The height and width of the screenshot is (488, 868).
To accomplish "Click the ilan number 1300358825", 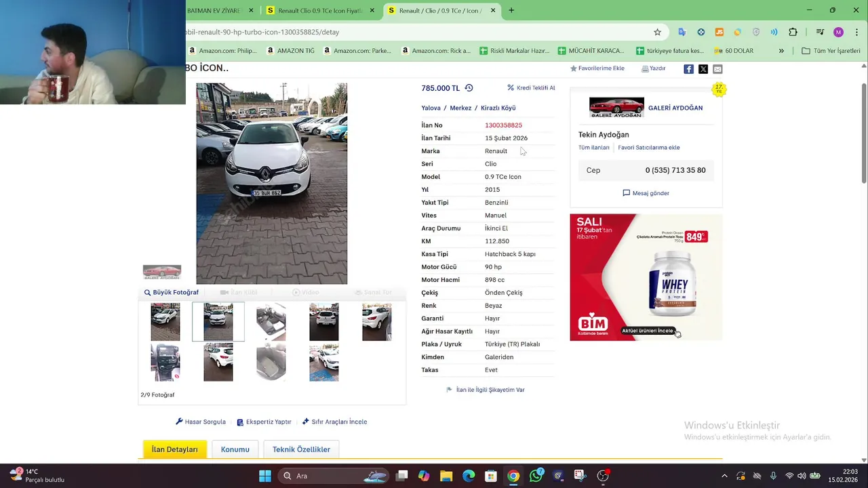I will click(503, 125).
